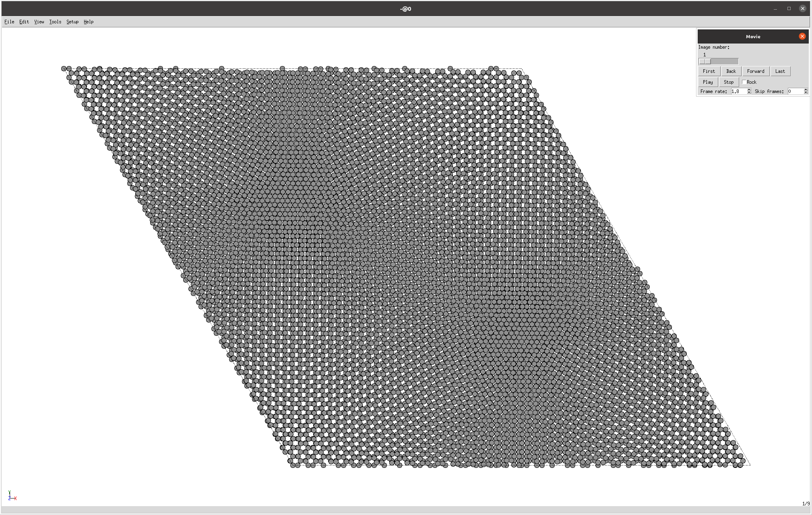812x515 pixels.
Task: Click the Last frame button
Action: [x=781, y=71]
